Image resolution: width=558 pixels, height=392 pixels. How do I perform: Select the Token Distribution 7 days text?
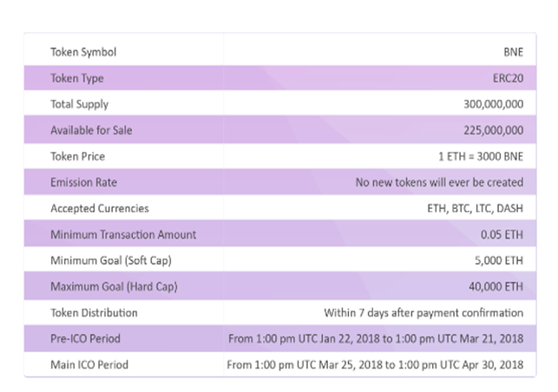pos(423,313)
